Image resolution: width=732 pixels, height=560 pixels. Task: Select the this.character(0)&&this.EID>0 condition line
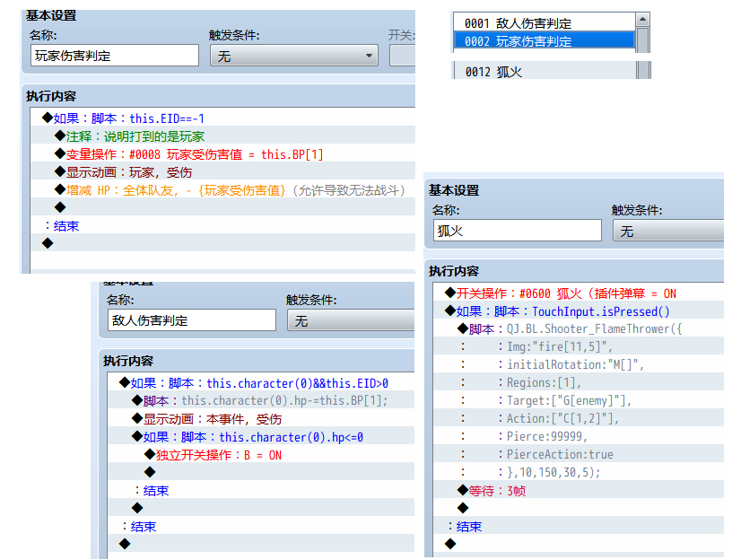coord(261,383)
